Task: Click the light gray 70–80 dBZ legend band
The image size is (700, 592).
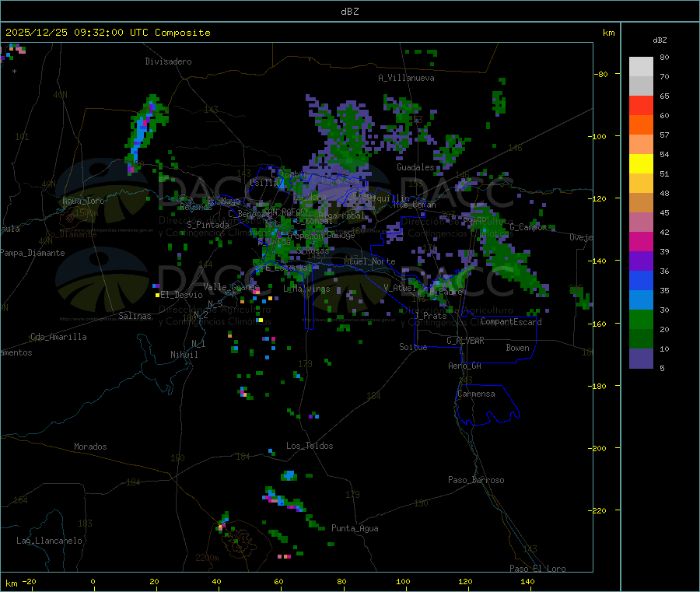Action: click(641, 67)
